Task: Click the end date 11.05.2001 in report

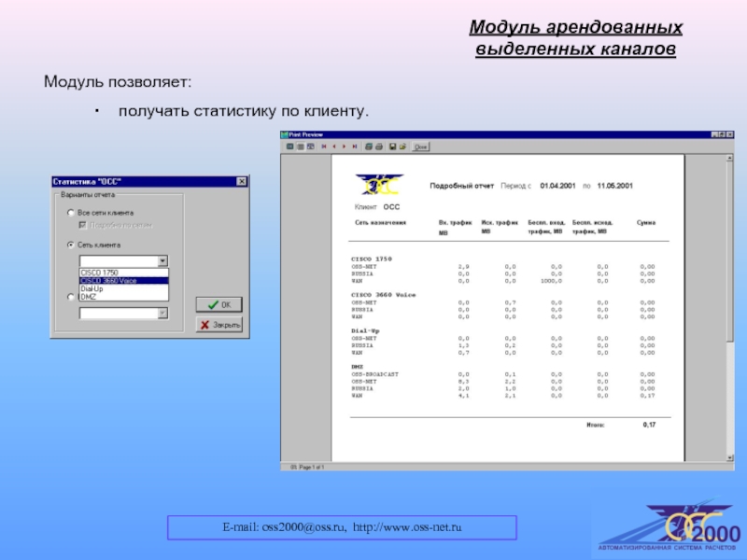Action: coord(615,186)
